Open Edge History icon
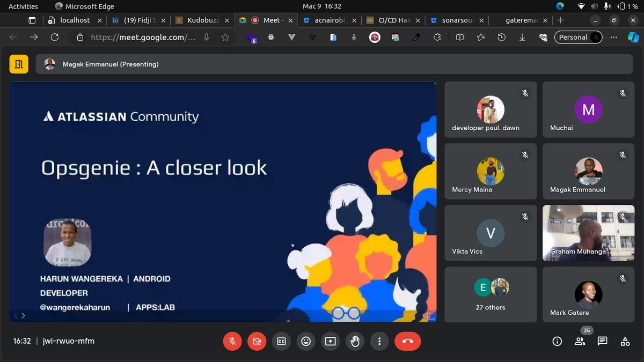Viewport: 644px width, 362px height. (501, 37)
